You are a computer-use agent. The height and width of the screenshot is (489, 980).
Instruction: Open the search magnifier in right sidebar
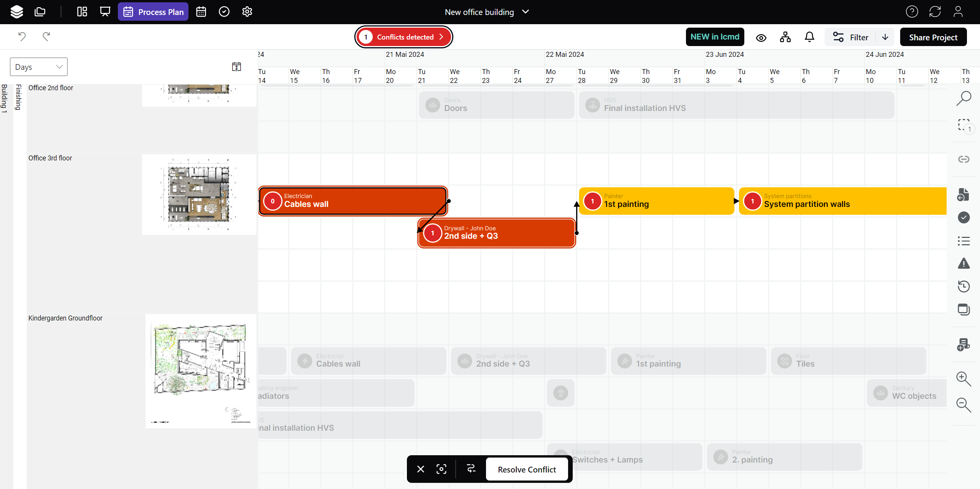tap(963, 98)
